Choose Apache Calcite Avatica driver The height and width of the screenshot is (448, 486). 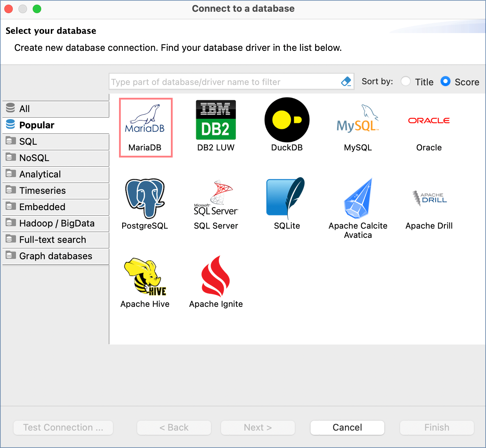[358, 209]
